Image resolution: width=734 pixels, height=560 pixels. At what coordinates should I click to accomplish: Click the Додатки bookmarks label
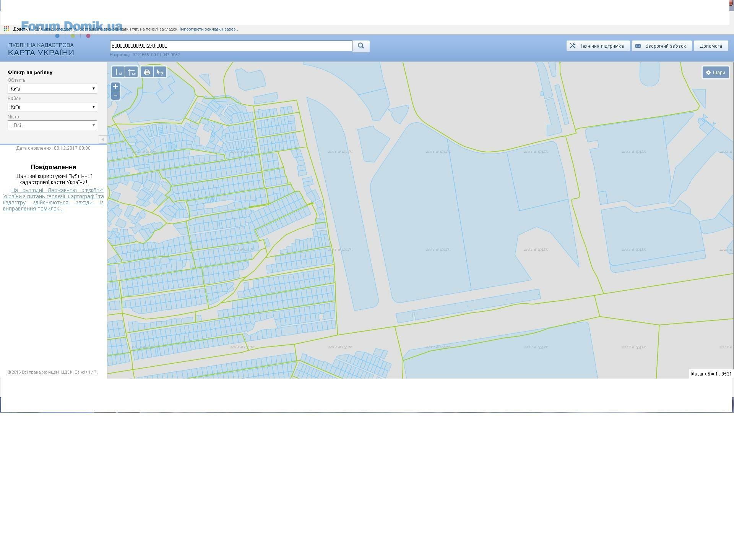click(21, 29)
